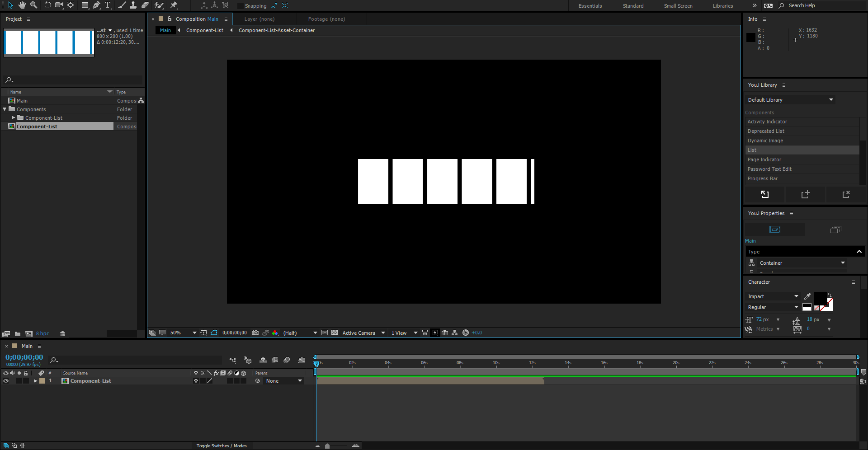Click the You.i Library import arrow icon
This screenshot has width=868, height=450.
[765, 194]
